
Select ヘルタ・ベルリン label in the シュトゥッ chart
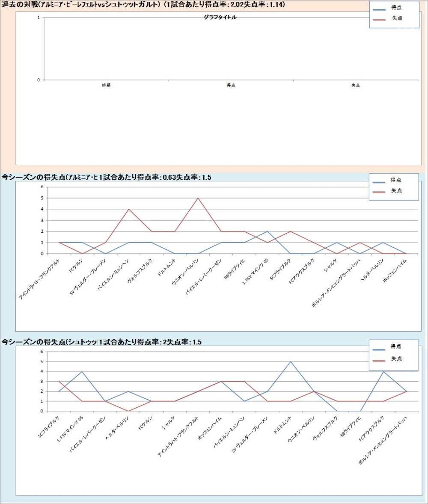click(x=117, y=428)
